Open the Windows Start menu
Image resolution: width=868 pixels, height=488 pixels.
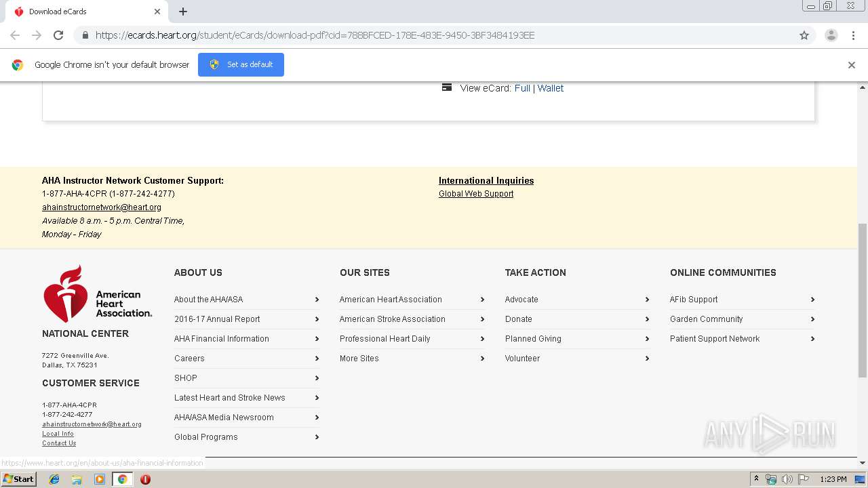19,479
